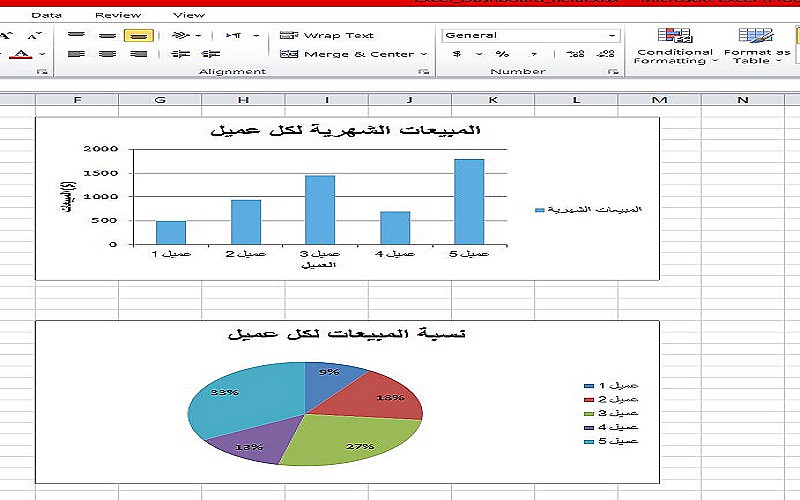This screenshot has height=500, width=800.
Task: Click the Shrink Font icon
Action: pos(35,36)
